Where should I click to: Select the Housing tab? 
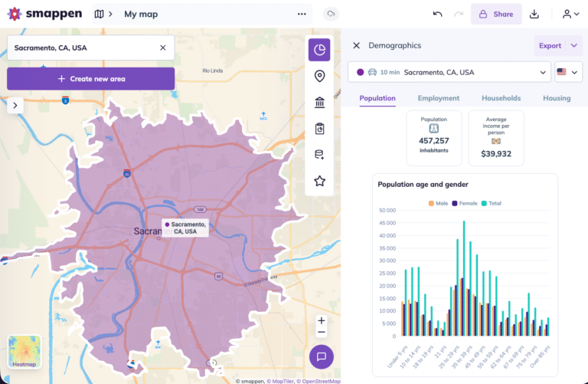(x=557, y=98)
